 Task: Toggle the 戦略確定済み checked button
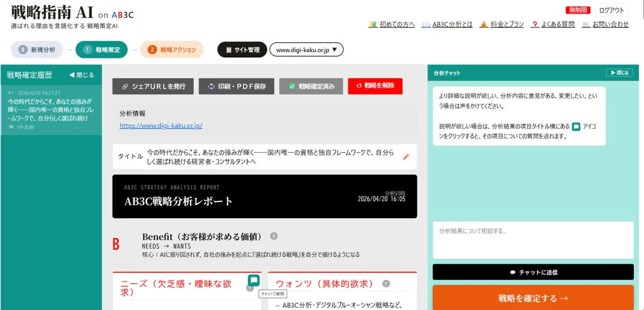pyautogui.click(x=311, y=86)
